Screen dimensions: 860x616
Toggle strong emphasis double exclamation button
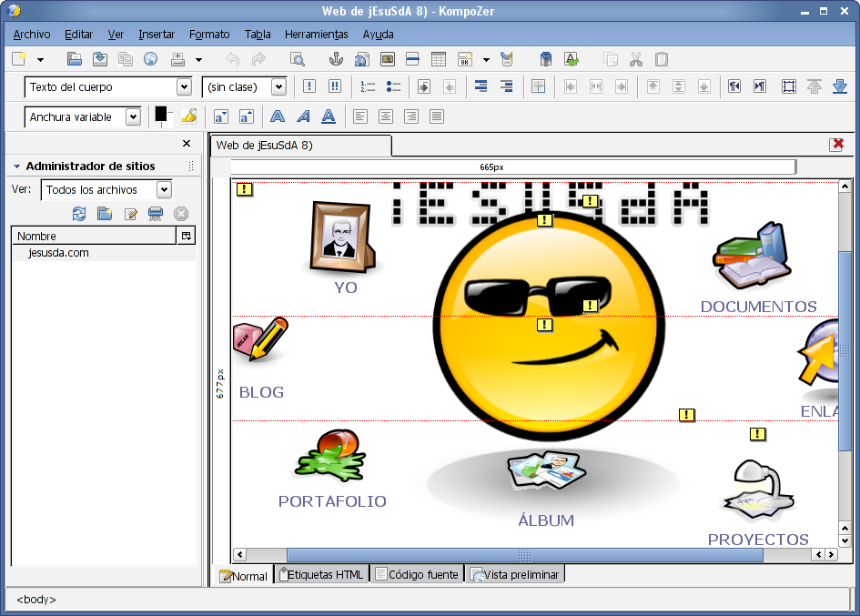click(335, 86)
